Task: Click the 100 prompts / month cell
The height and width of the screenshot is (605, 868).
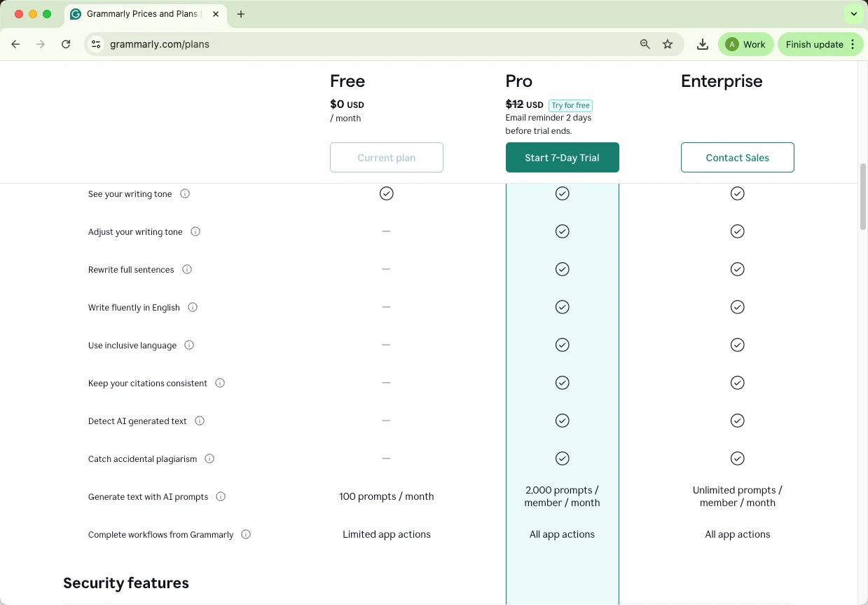Action: [x=386, y=496]
